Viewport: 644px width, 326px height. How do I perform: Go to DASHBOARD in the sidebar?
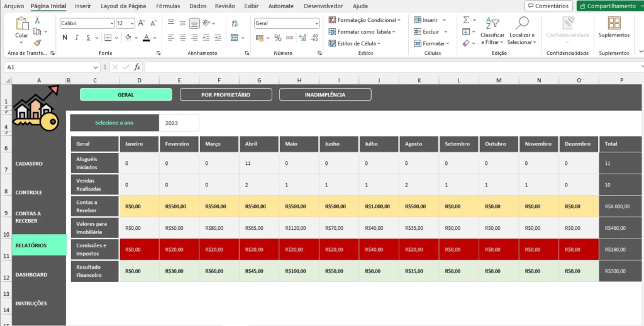click(x=31, y=275)
